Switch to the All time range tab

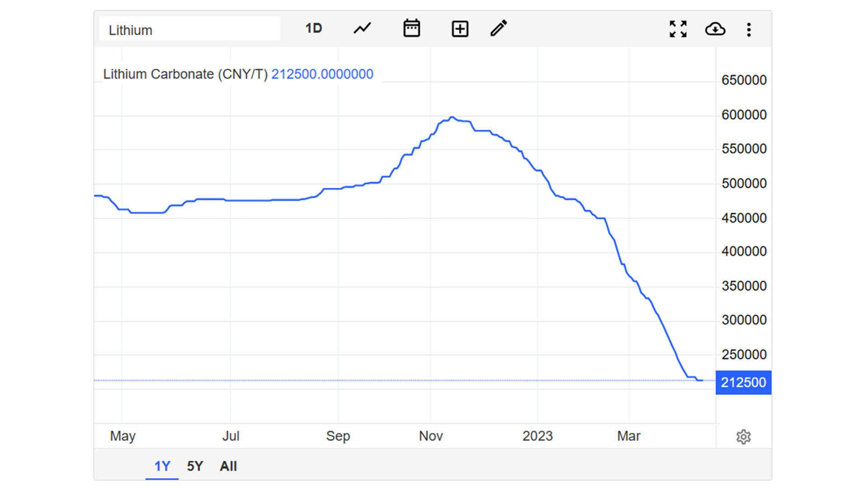(228, 466)
